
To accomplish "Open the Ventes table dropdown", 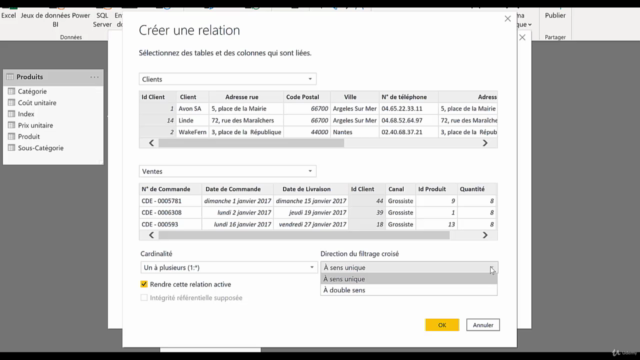I will (x=227, y=171).
